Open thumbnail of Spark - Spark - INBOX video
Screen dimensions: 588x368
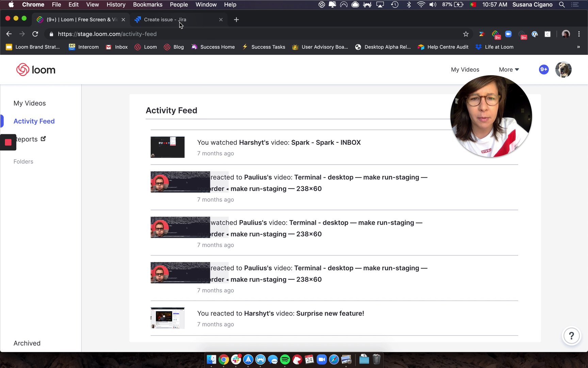point(167,147)
